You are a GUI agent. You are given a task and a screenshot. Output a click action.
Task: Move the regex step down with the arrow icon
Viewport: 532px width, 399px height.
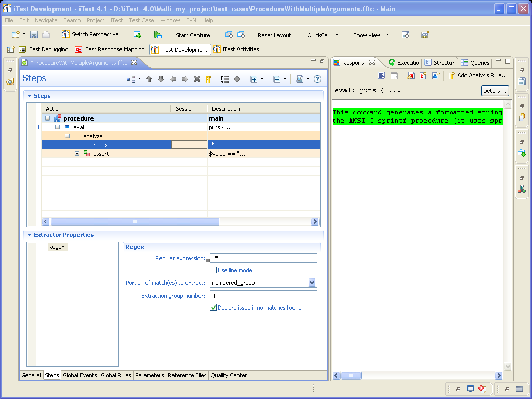tap(161, 79)
